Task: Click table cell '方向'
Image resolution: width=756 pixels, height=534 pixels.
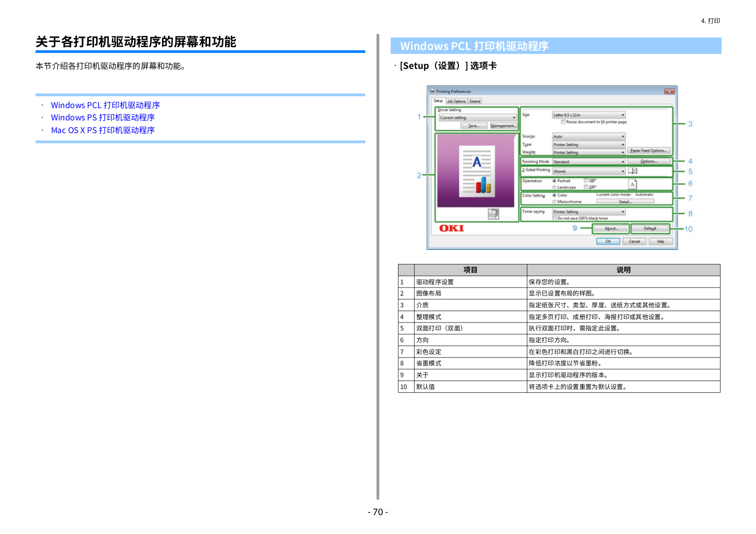Action: [471, 340]
